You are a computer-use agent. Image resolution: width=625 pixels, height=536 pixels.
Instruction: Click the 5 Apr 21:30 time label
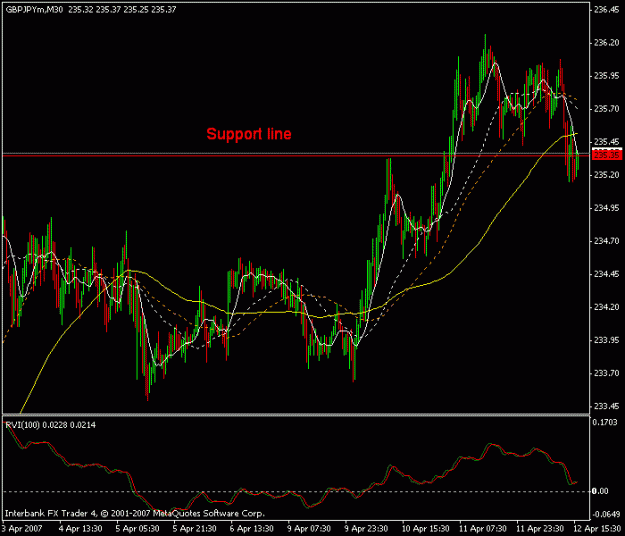tap(195, 529)
